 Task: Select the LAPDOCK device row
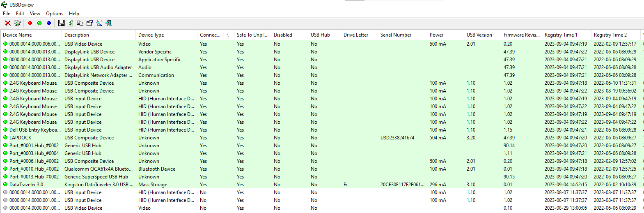tap(322, 138)
